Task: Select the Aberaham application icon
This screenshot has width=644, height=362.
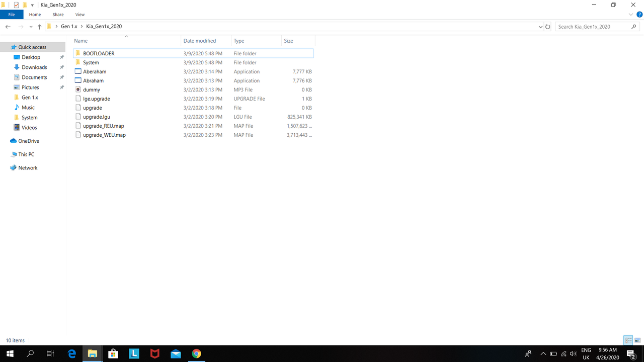Action: [x=78, y=71]
